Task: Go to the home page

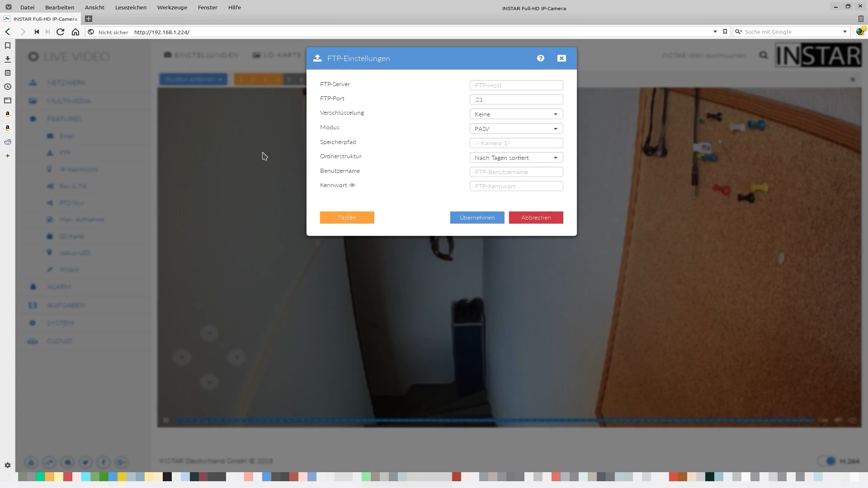Action: 75,32
